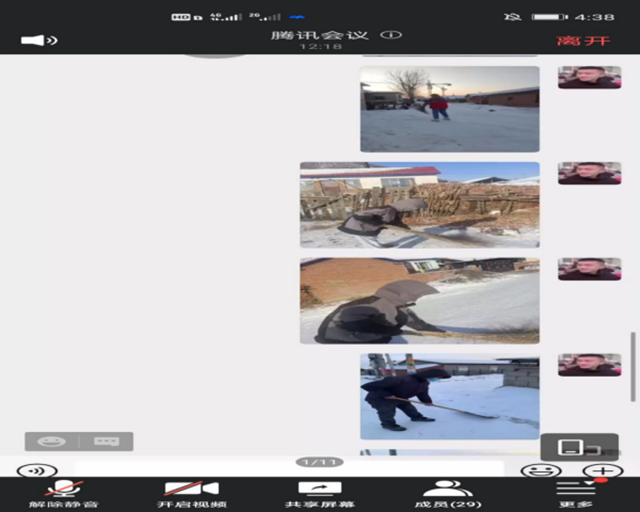The width and height of the screenshot is (640, 512).
Task: Open photo of person in red jacket
Action: pyautogui.click(x=449, y=109)
